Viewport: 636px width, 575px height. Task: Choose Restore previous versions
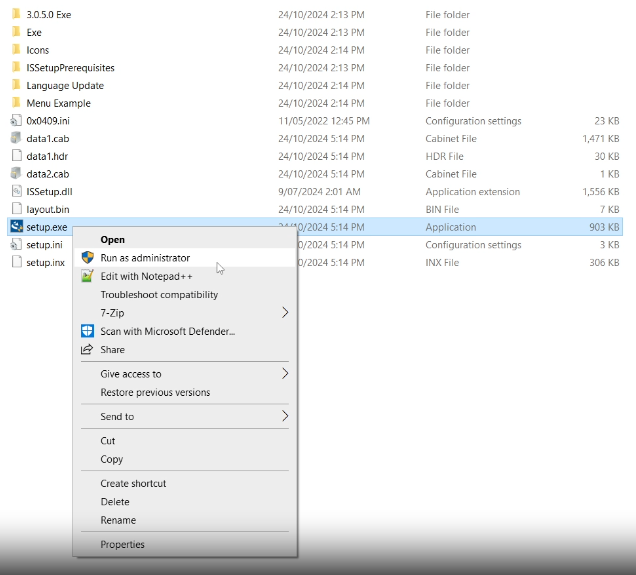coord(155,393)
